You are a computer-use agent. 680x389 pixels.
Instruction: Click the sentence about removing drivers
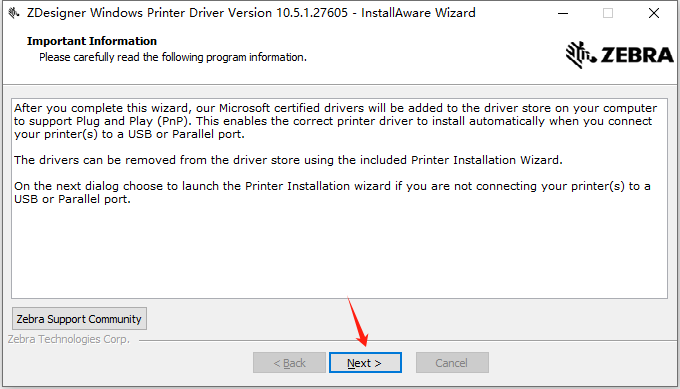[288, 160]
